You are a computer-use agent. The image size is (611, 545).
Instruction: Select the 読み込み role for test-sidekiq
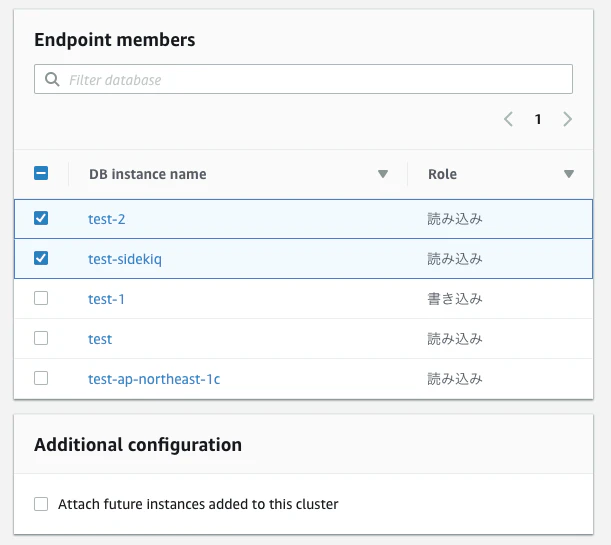pos(455,259)
